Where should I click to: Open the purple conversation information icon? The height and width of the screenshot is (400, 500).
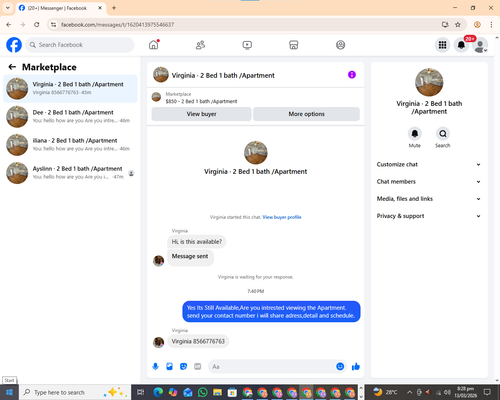point(352,75)
